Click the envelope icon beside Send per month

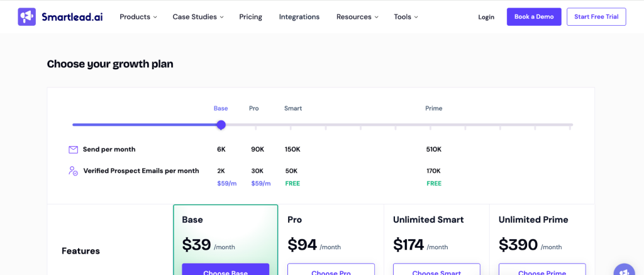click(x=73, y=150)
